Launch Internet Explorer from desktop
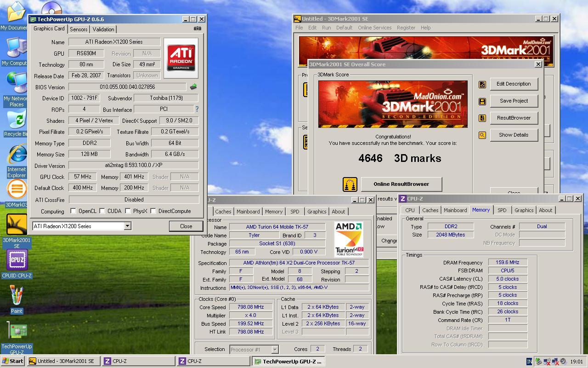The width and height of the screenshot is (588, 368). pos(17,161)
